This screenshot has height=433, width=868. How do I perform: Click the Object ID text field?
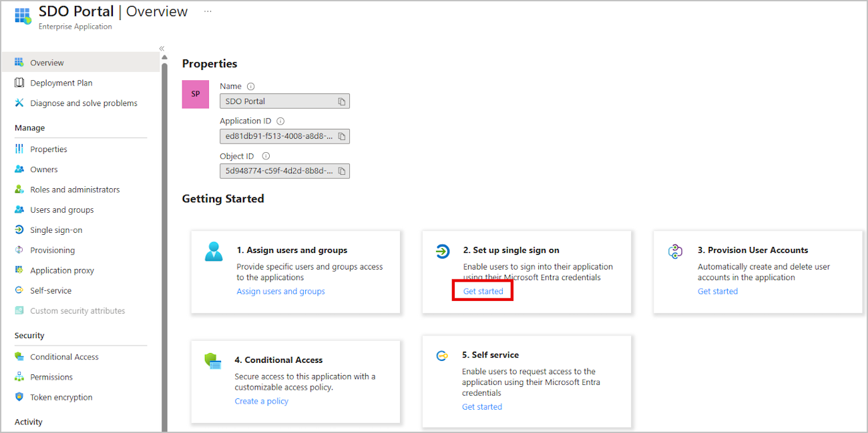pos(284,171)
